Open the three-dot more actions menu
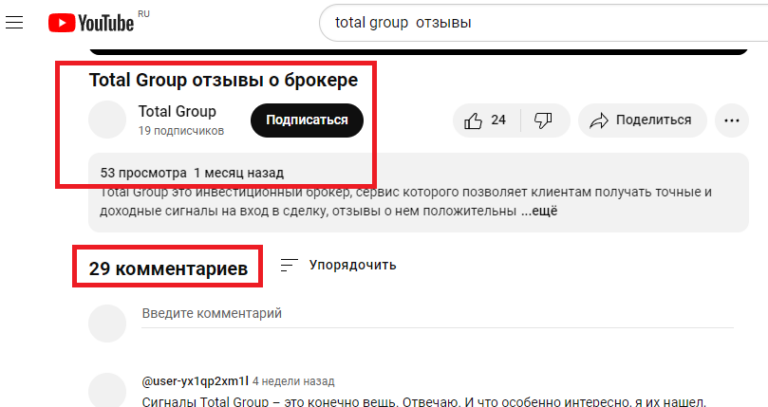This screenshot has height=407, width=768. coord(731,120)
